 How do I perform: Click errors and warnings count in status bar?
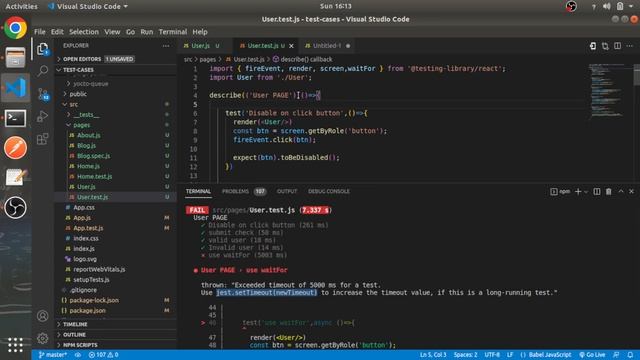coord(104,355)
